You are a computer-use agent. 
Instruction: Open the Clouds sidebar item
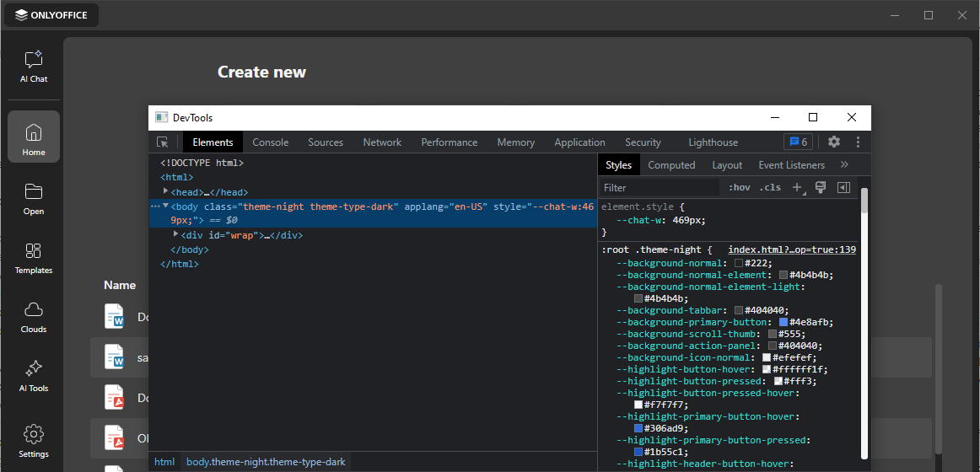click(34, 317)
